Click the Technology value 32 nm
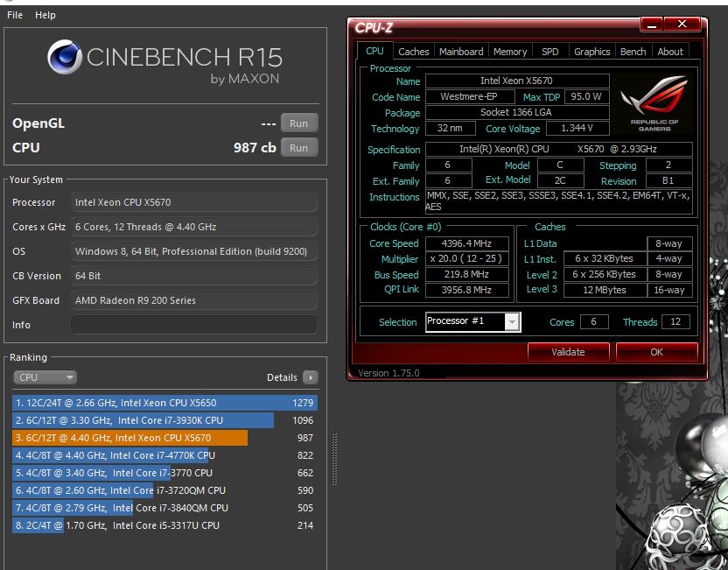Image resolution: width=728 pixels, height=570 pixels. [450, 128]
